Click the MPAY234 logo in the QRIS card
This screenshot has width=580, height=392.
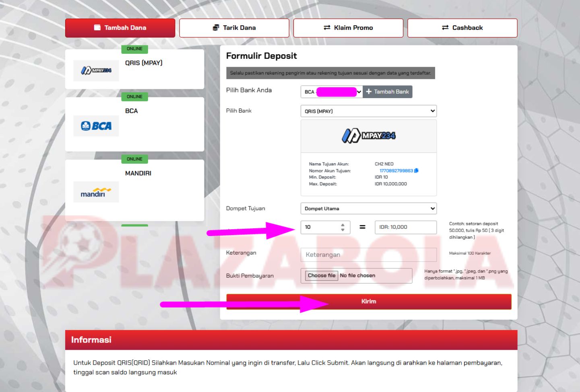click(96, 70)
